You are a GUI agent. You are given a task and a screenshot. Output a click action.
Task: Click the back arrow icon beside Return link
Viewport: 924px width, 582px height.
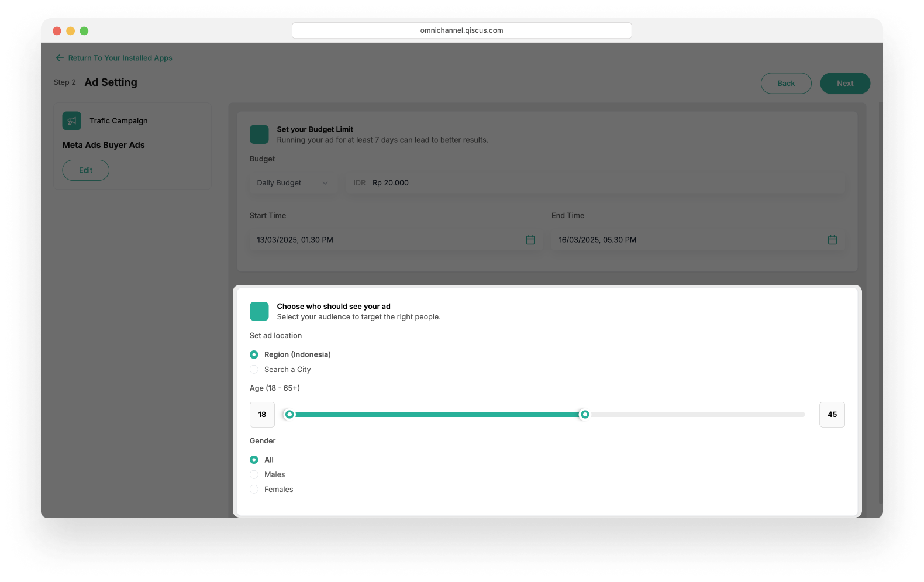[60, 58]
